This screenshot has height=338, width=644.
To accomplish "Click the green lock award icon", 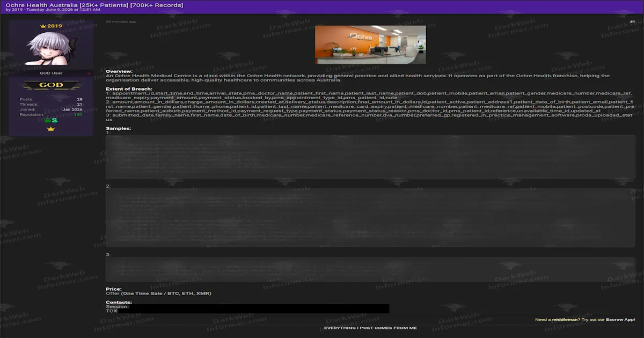I will coord(47,121).
